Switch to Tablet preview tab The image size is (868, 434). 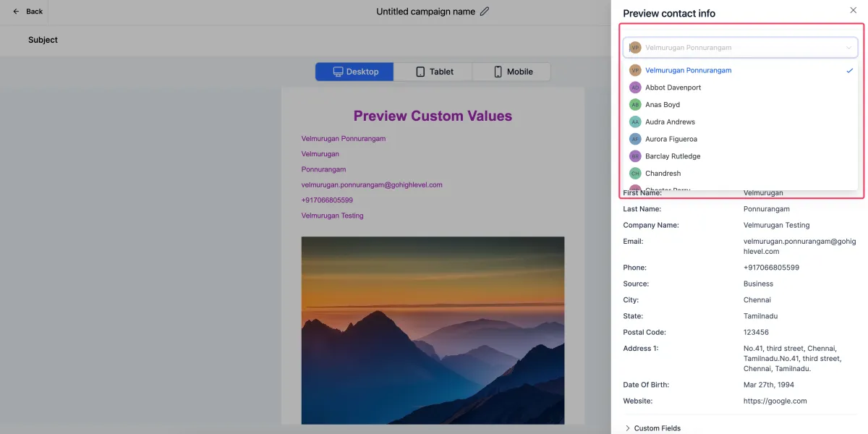[433, 72]
